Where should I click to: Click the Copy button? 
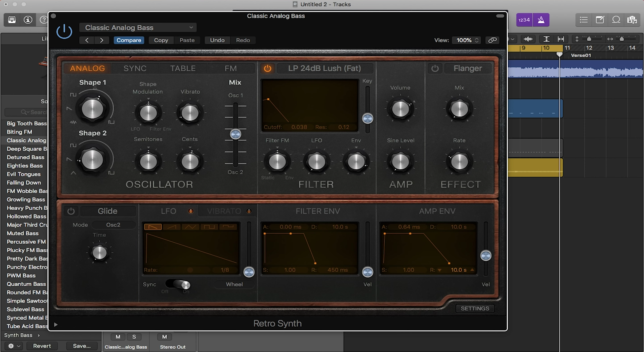point(161,40)
